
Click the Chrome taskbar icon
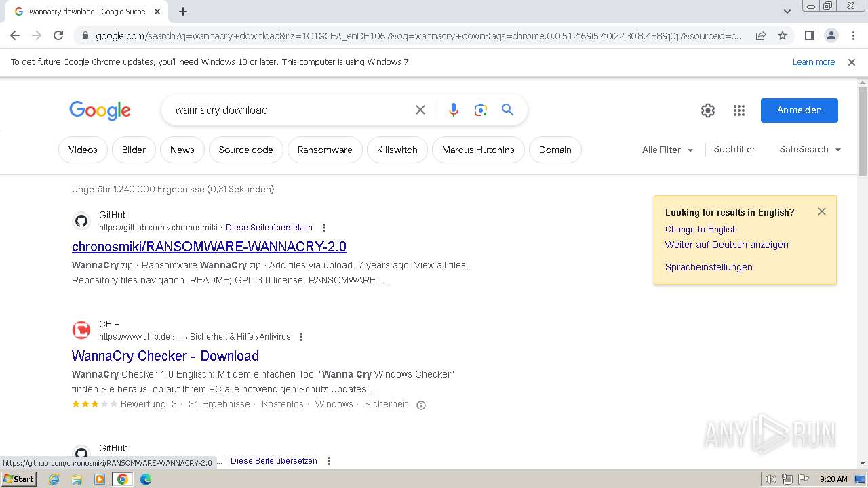[123, 479]
